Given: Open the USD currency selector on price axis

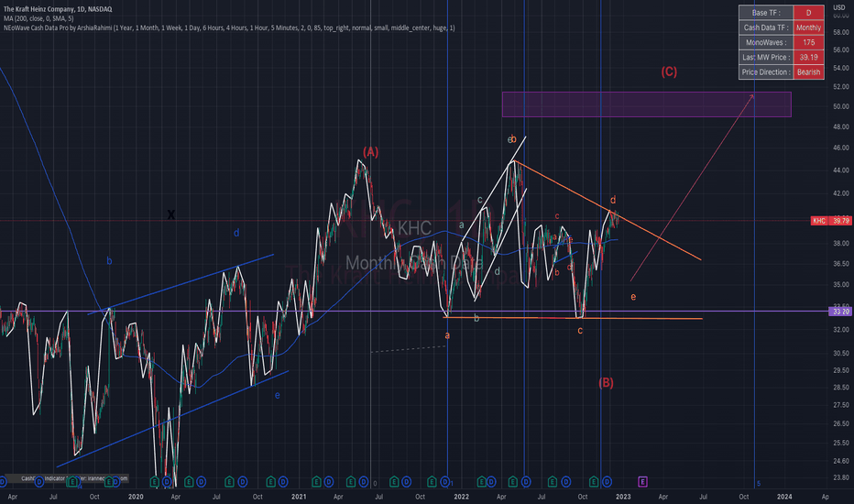Looking at the screenshot, I should coord(839,7).
